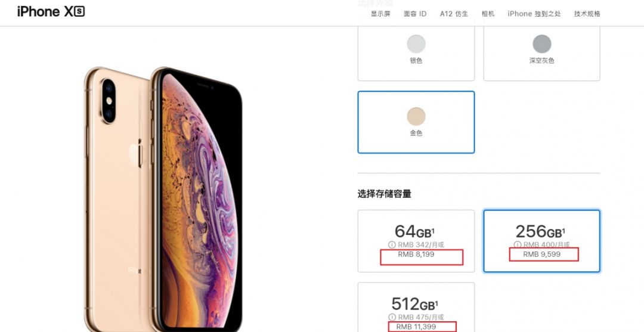Click the info icon beside RMB 342/月

[392, 245]
